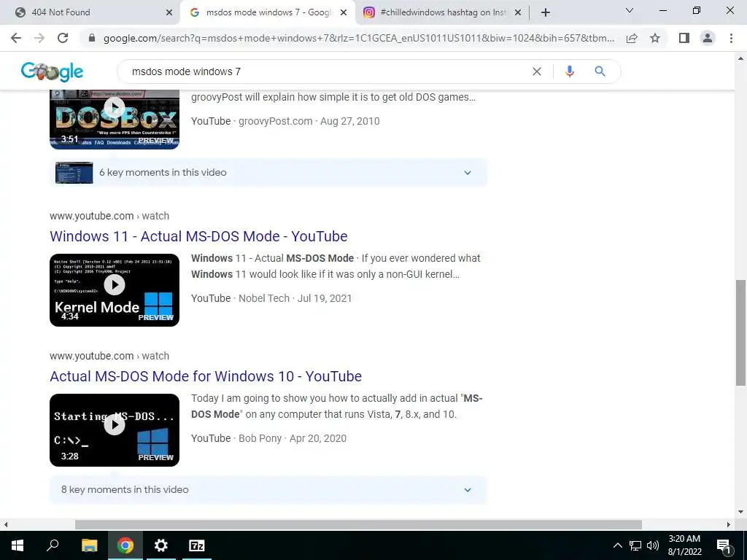Close the 404 Not Found tab
This screenshot has width=747, height=560.
pos(169,12)
